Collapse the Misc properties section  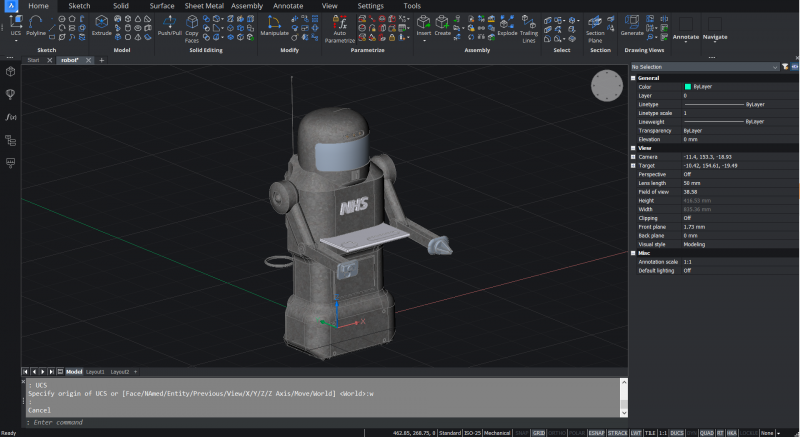click(633, 253)
